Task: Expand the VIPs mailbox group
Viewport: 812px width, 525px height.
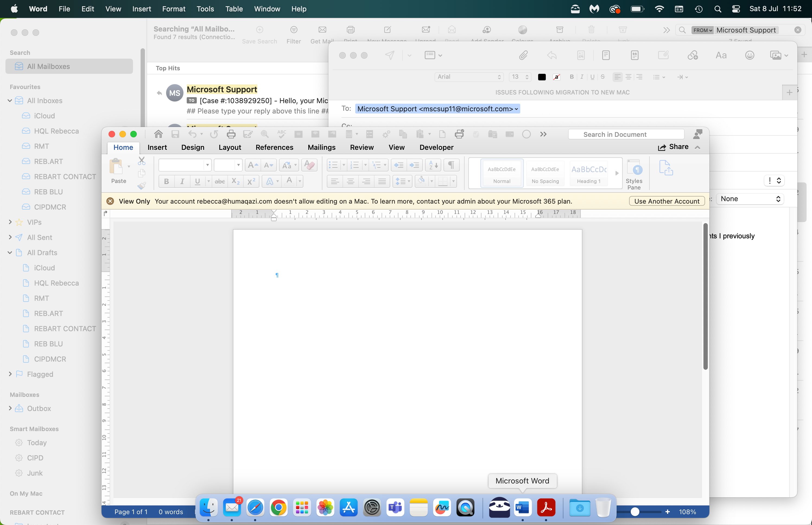Action: [x=10, y=222]
